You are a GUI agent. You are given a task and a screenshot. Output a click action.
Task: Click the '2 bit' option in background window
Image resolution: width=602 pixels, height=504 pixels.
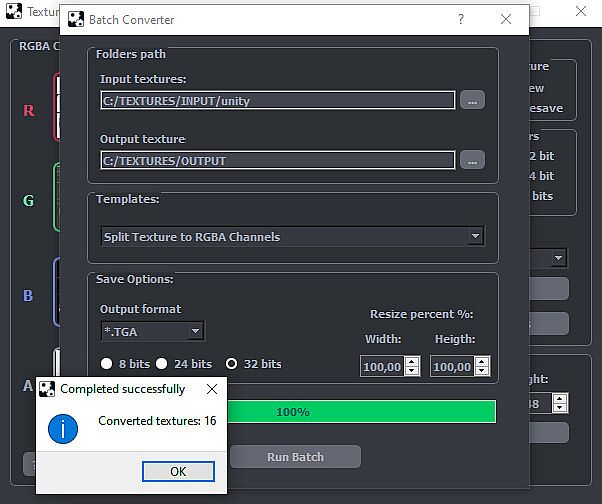(x=542, y=156)
